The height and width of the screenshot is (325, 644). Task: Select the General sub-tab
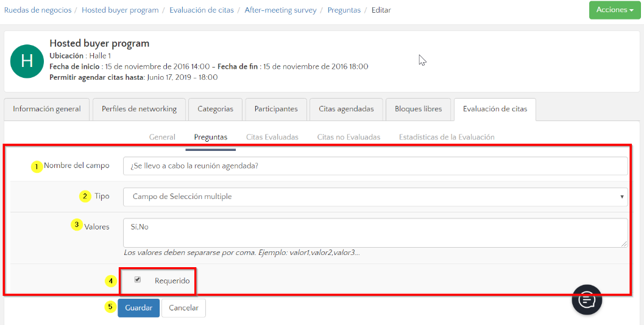pos(162,137)
